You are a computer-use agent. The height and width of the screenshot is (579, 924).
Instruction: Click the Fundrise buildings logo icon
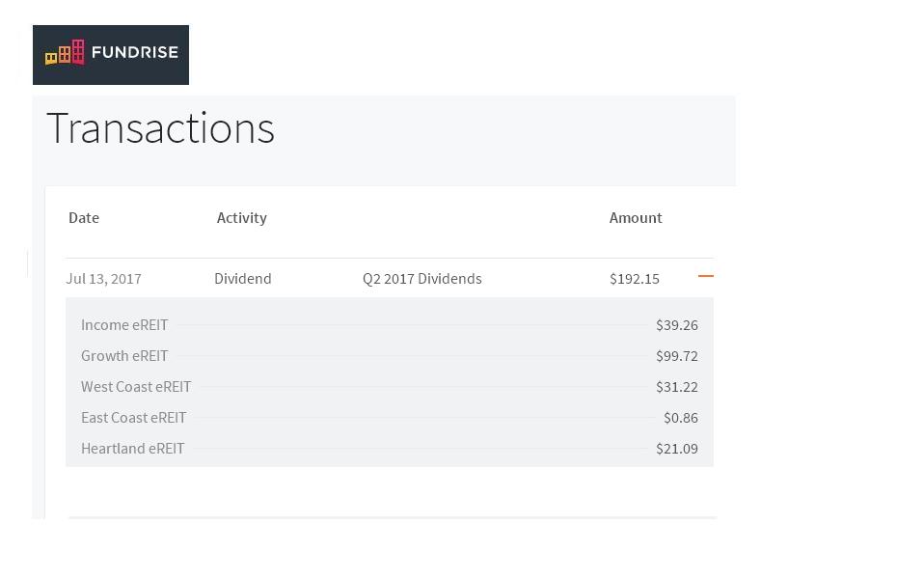65,53
